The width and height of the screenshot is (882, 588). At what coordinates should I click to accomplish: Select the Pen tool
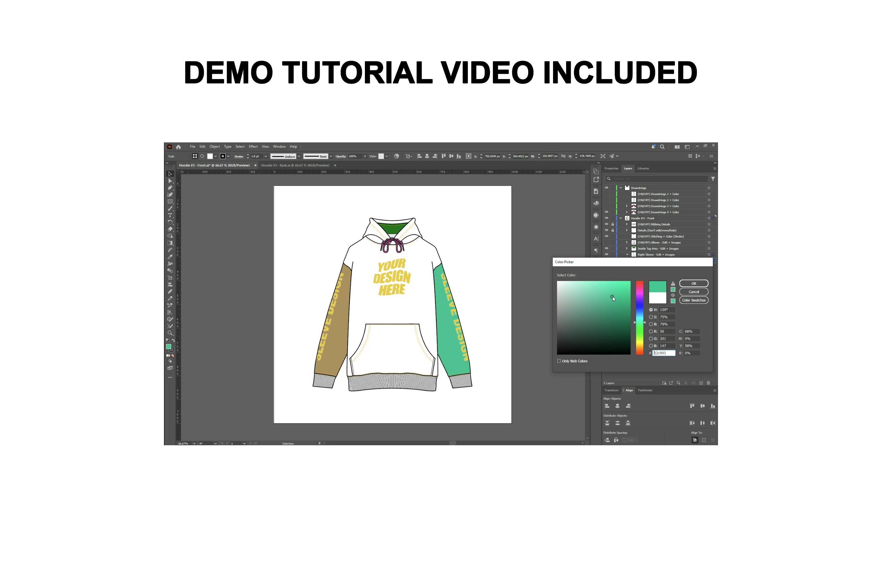(x=170, y=188)
